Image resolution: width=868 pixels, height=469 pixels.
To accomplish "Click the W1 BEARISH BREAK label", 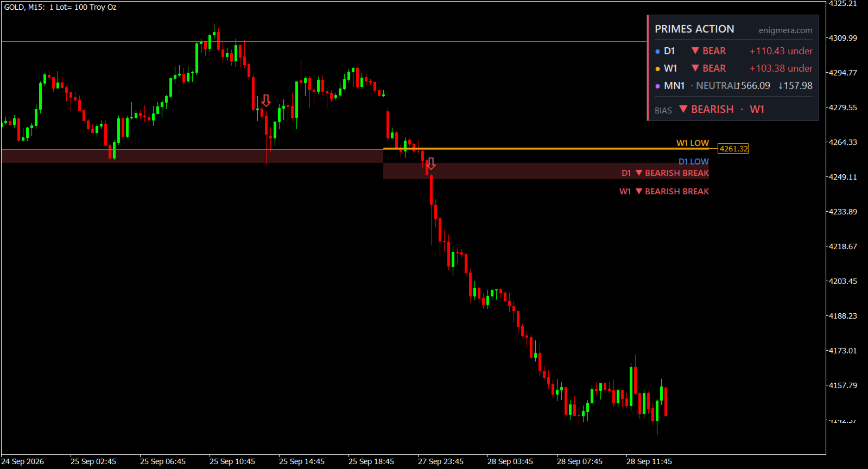I will point(664,192).
